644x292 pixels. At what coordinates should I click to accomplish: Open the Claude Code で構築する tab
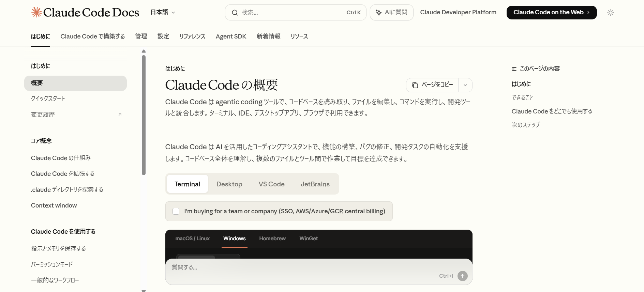(93, 36)
